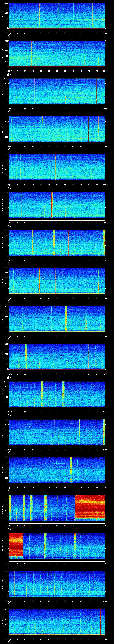Viewport: 114px width, 644px height.
Task: Click the 13:41:00 time axis label
Action: coord(9,412)
